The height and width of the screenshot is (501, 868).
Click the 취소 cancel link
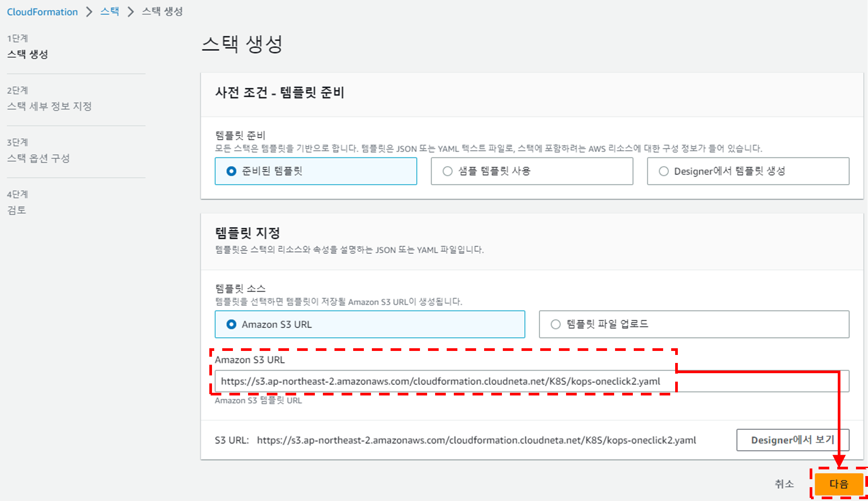tap(784, 484)
